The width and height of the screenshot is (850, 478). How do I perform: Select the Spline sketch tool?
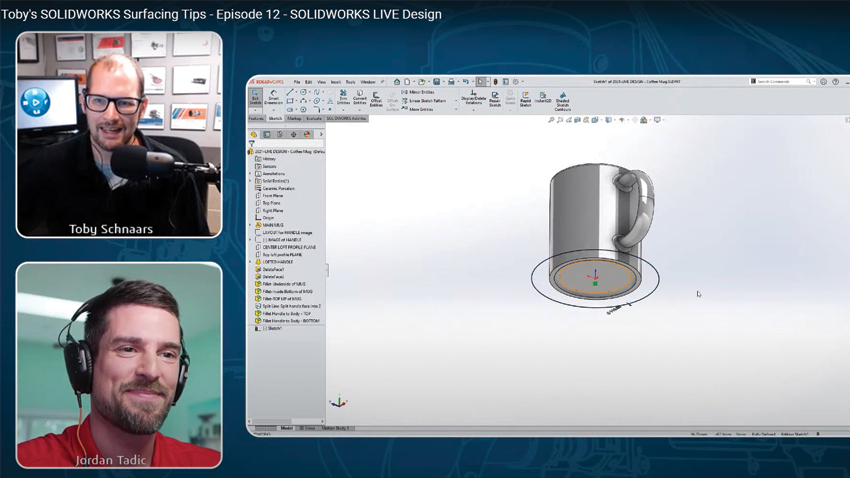pyautogui.click(x=317, y=92)
